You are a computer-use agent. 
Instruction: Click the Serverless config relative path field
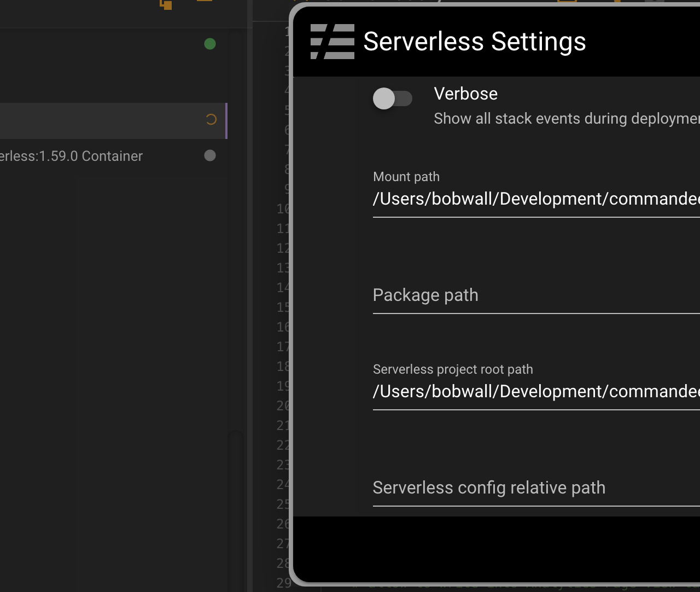[536, 488]
